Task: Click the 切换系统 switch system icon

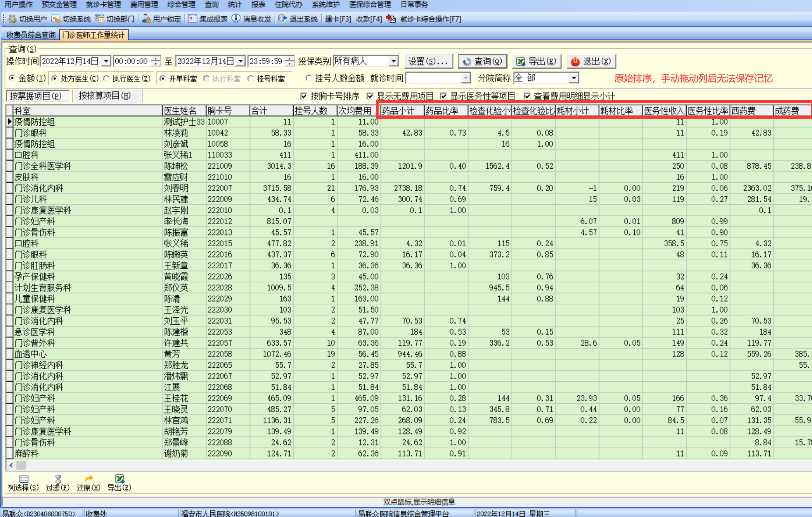Action: 56,19
